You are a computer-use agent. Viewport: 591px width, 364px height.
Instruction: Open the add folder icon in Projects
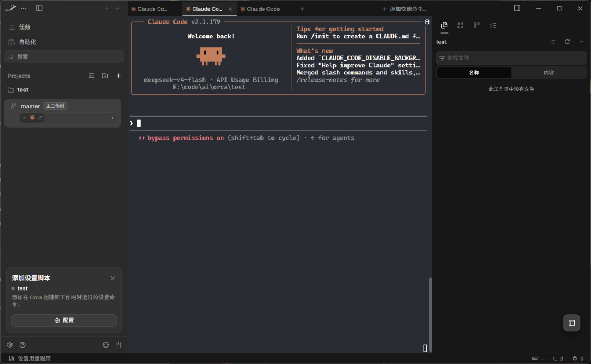coord(105,76)
